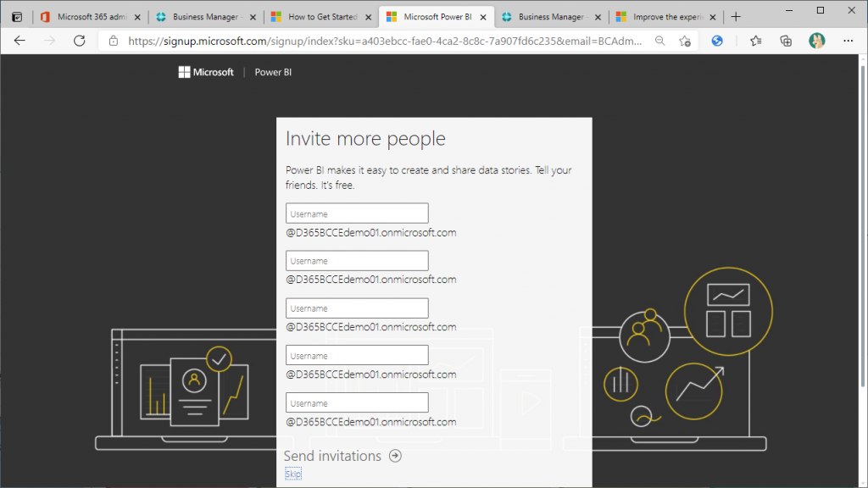Refresh the current page
Viewport: 868px width, 488px height.
79,41
